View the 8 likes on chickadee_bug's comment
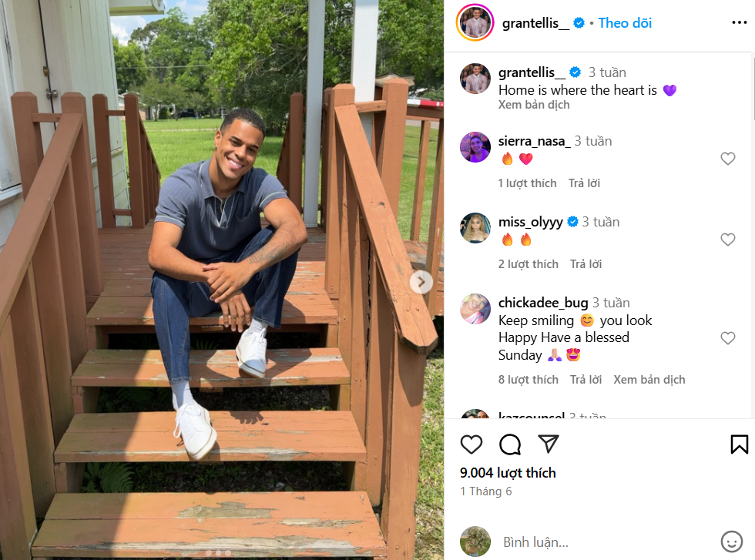This screenshot has height=560, width=755. click(528, 380)
